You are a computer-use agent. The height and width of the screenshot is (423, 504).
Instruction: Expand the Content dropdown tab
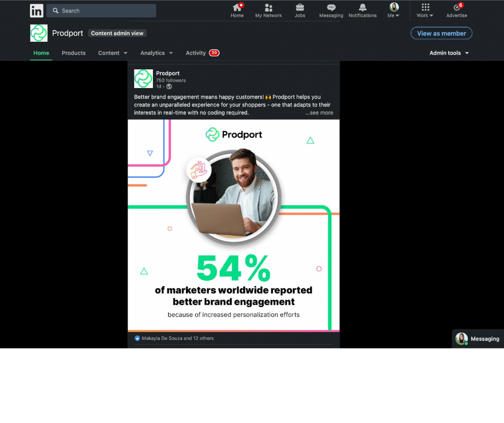[x=113, y=53]
